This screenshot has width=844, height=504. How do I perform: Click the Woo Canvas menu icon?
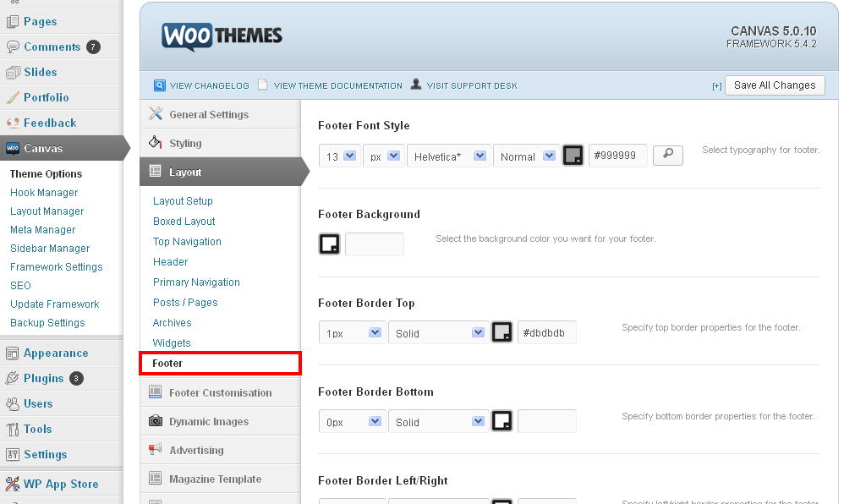coord(12,148)
